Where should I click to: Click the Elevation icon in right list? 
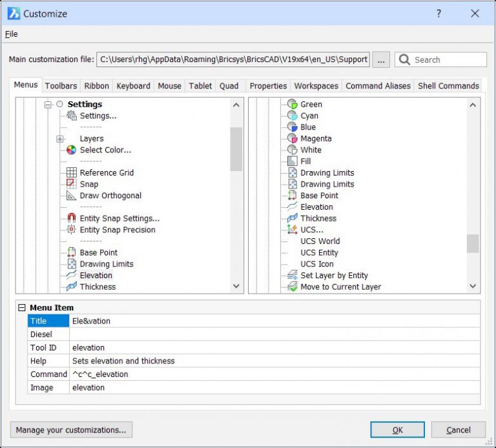pyautogui.click(x=293, y=207)
